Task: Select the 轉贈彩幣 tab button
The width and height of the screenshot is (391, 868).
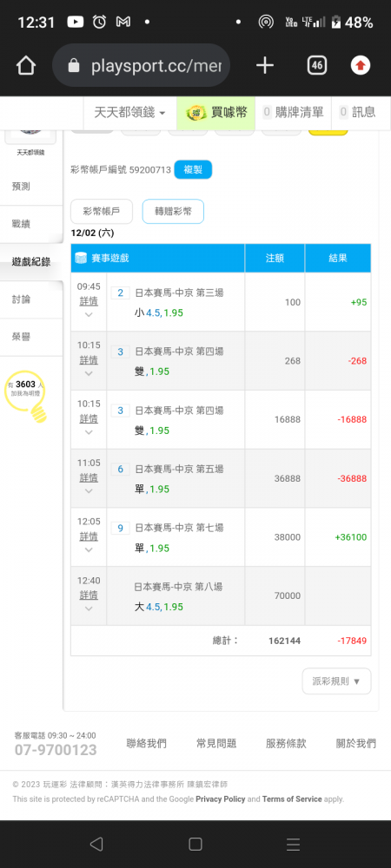Action: tap(173, 212)
